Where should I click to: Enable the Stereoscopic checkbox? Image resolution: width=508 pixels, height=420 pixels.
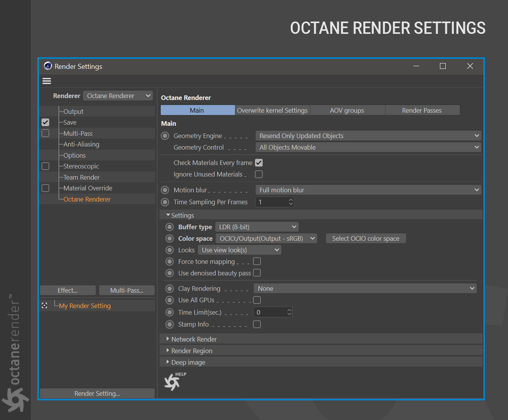tap(45, 166)
